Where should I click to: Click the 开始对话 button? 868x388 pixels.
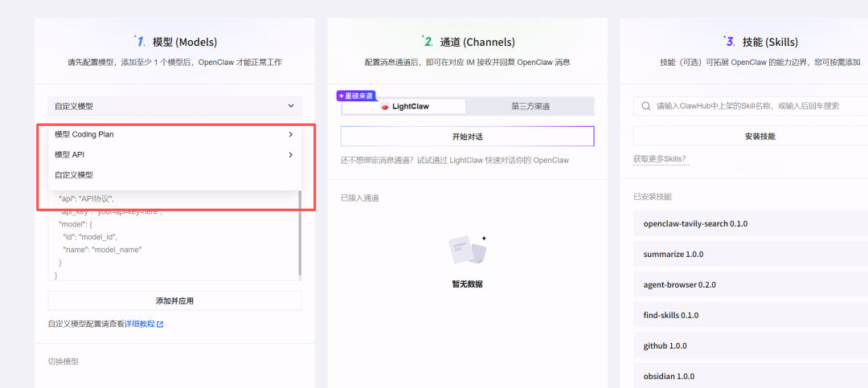point(467,137)
